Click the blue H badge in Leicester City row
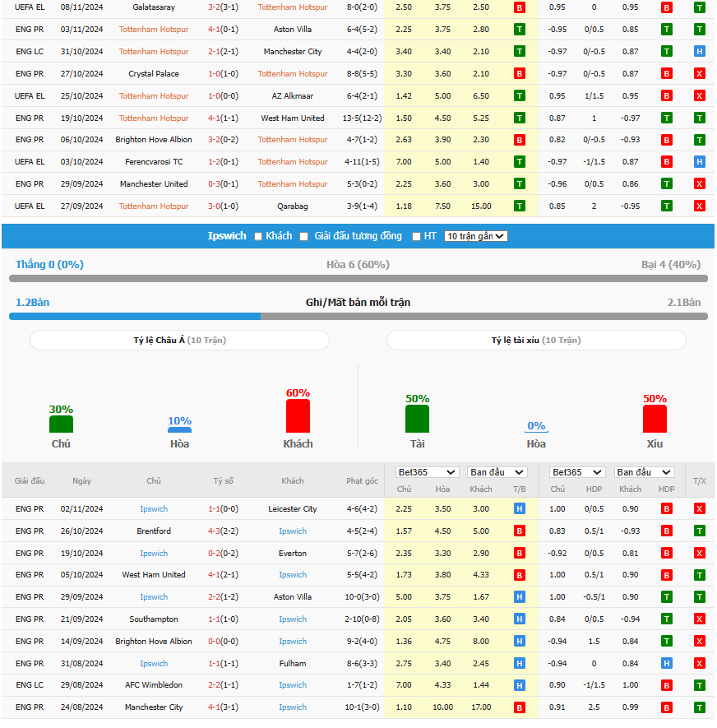Viewport: 717px width, 728px height. 520,509
